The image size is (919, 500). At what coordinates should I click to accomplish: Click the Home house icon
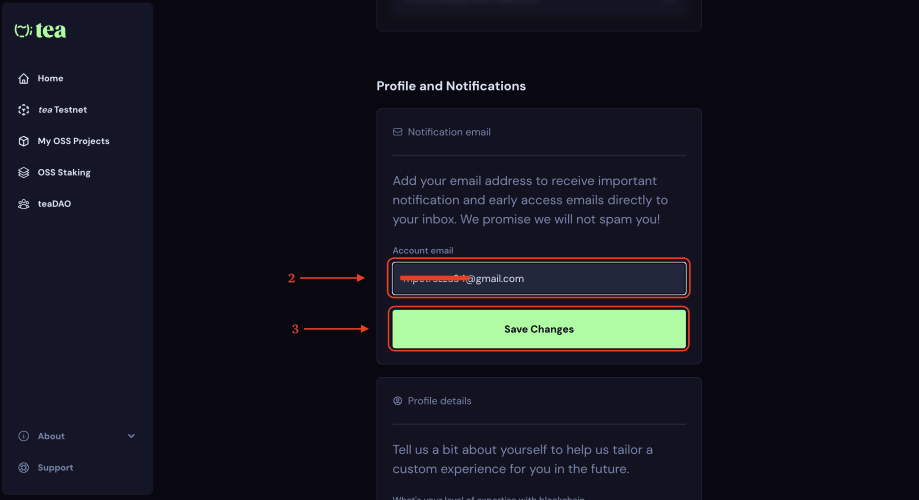click(24, 78)
